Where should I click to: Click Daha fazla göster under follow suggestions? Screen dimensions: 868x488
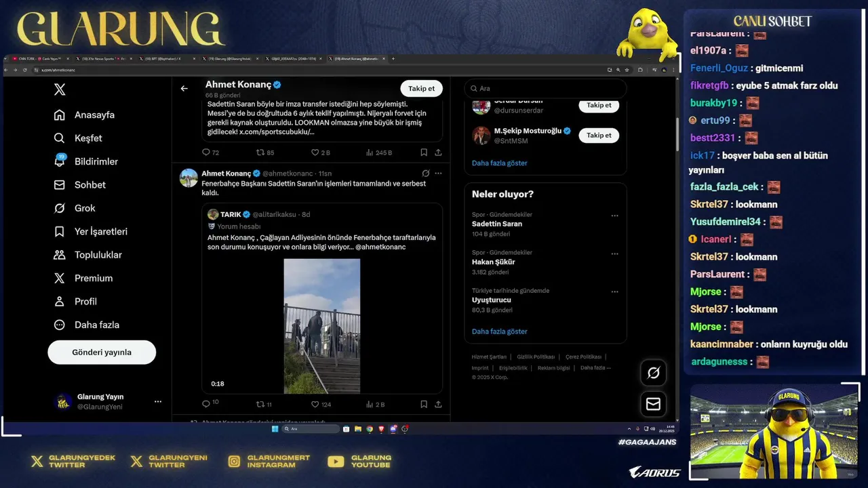(499, 163)
